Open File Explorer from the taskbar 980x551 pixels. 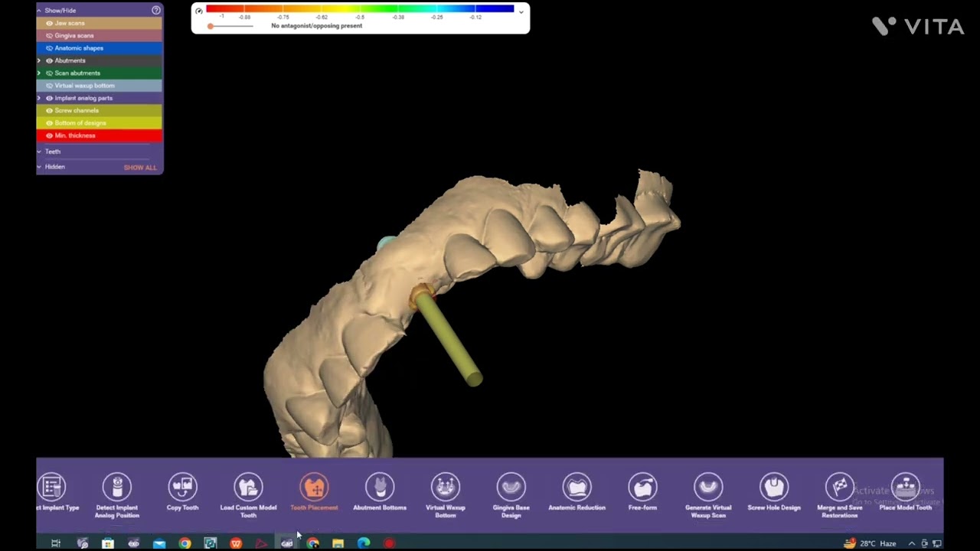pos(338,543)
